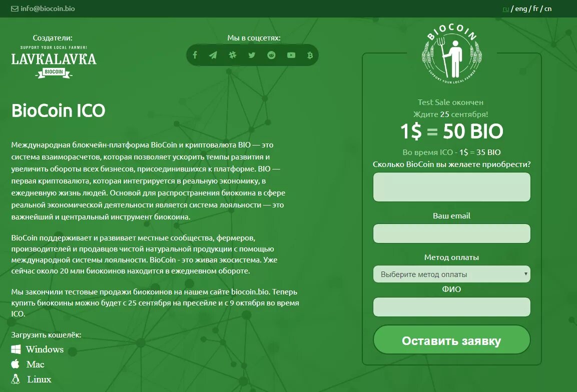Switch language to fr

tap(535, 8)
